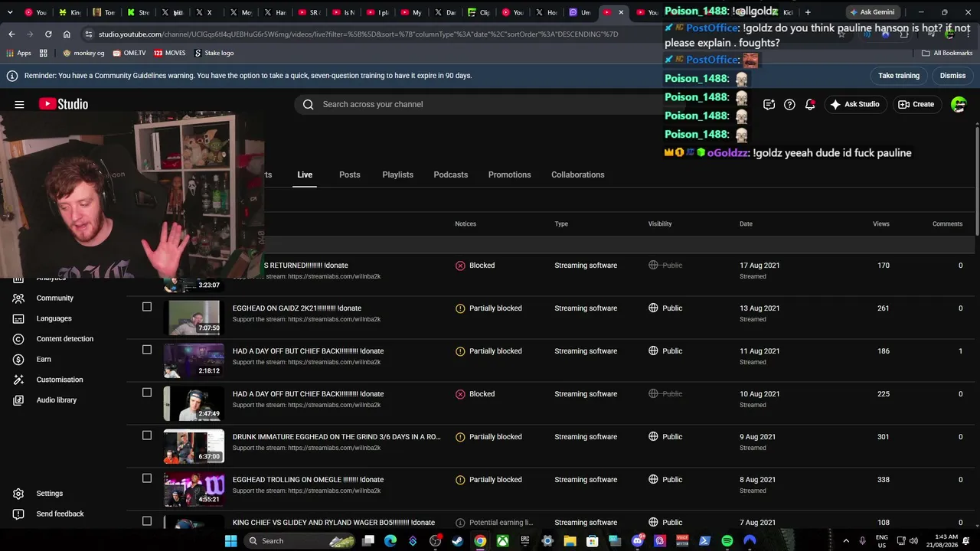Viewport: 980px width, 551px height.
Task: Open Languages in the Studio sidebar
Action: pos(54,318)
